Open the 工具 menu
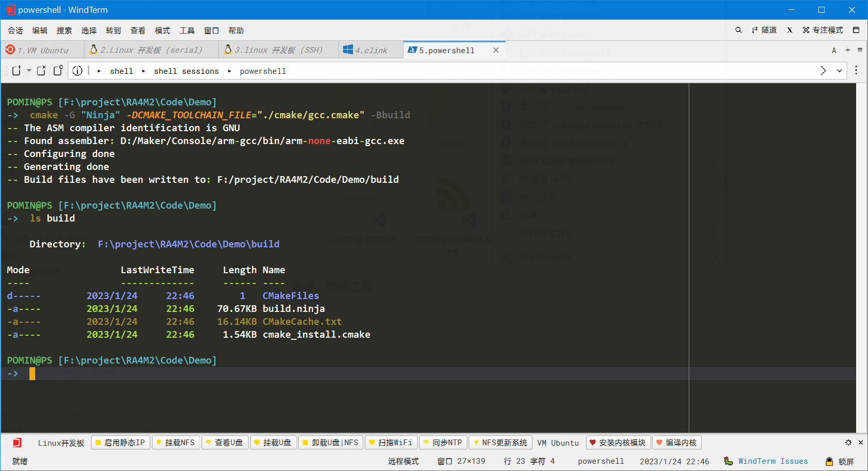 pos(187,30)
